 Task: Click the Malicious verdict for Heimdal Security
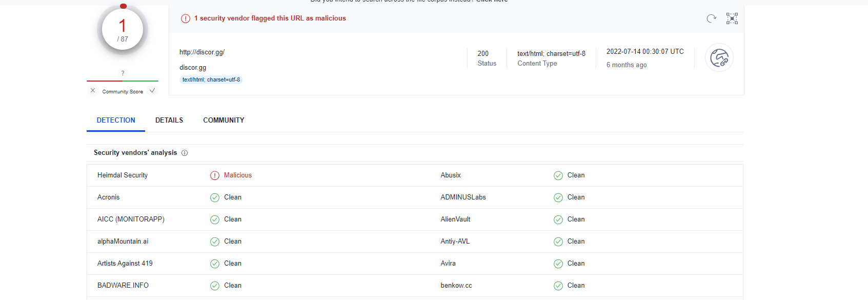(x=238, y=175)
